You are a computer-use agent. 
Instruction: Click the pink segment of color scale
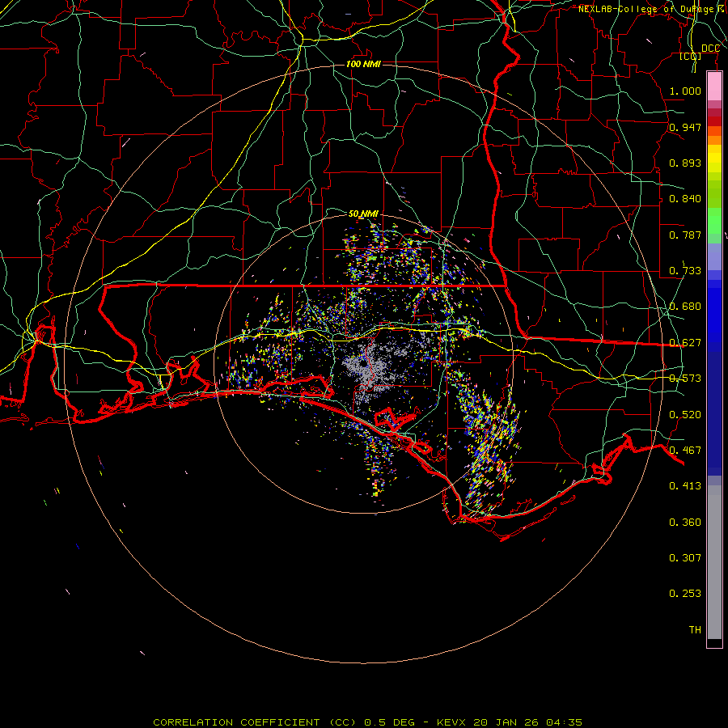(714, 87)
